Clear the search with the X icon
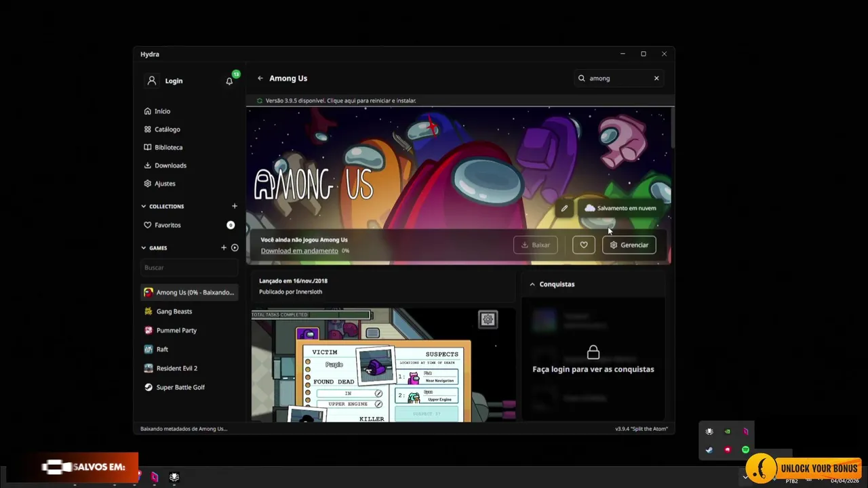868x488 pixels. click(x=656, y=79)
